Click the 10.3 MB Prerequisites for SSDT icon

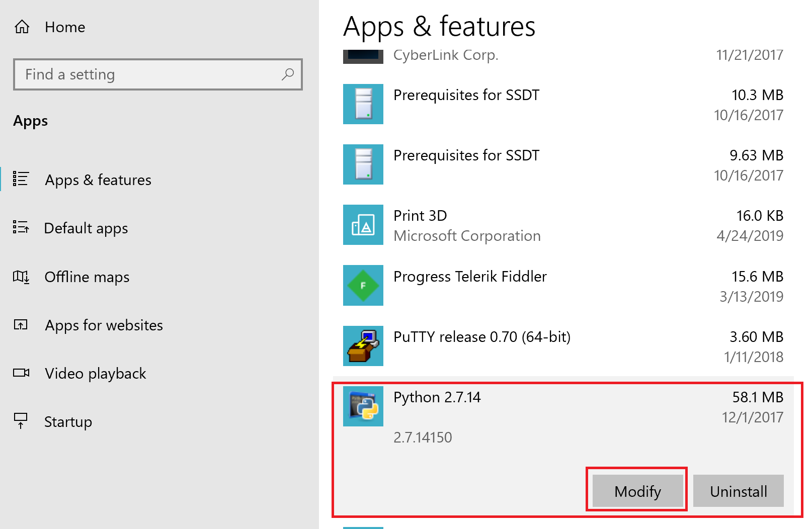pyautogui.click(x=363, y=104)
